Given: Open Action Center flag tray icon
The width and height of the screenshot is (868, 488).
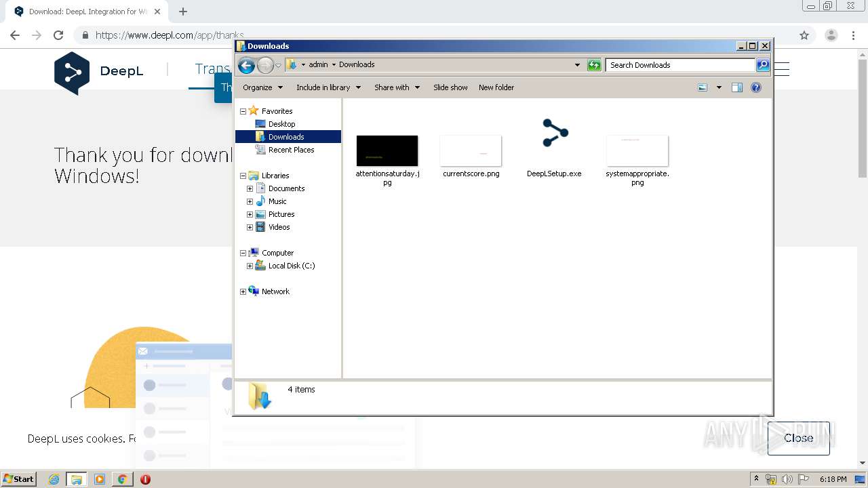Looking at the screenshot, I should click(x=802, y=479).
